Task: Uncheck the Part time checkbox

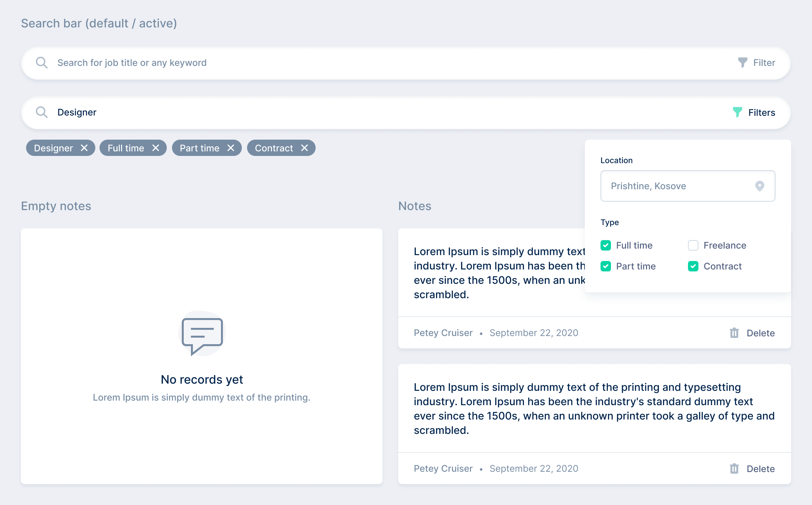Action: tap(605, 266)
